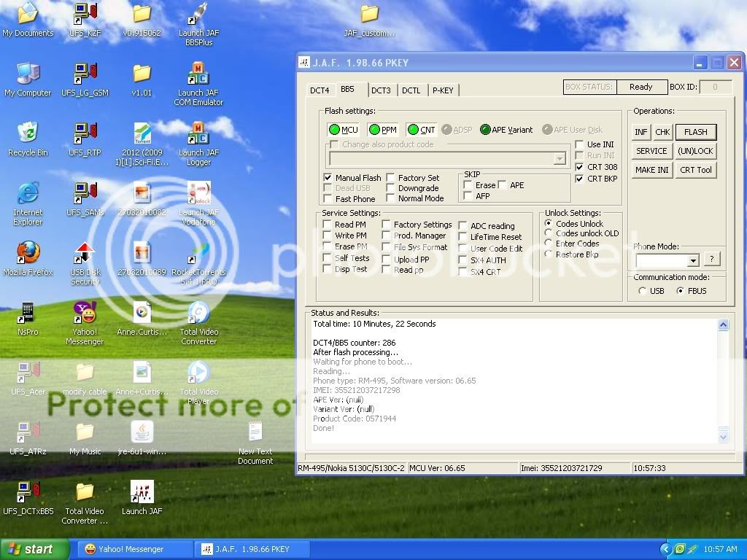Open Total Video Player icon
This screenshot has width=747, height=560.
click(x=198, y=383)
